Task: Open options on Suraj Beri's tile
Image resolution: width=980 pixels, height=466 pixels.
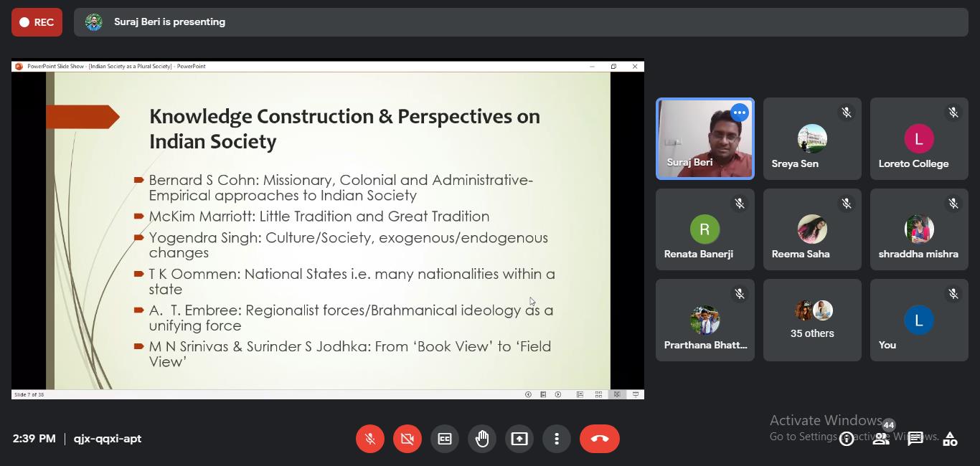Action: click(x=739, y=113)
